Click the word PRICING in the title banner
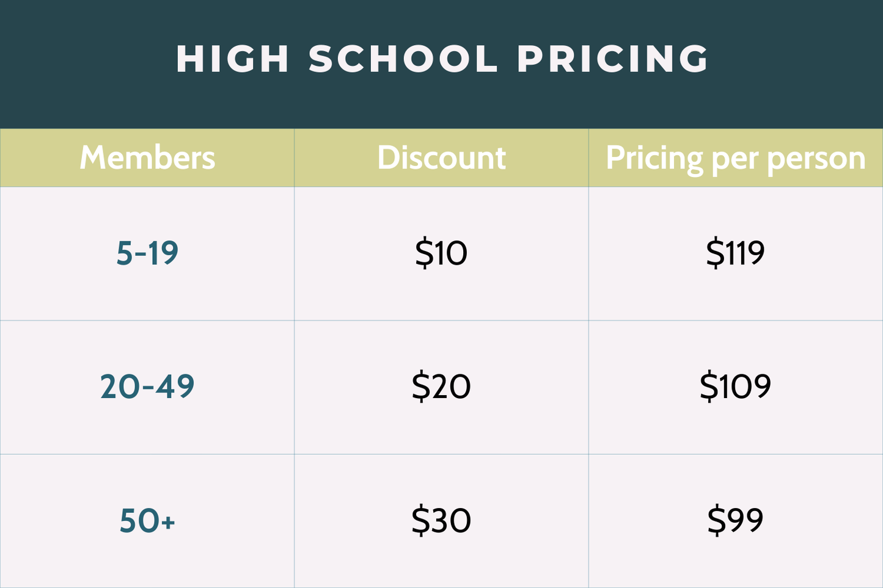The height and width of the screenshot is (588, 883). coord(613,59)
